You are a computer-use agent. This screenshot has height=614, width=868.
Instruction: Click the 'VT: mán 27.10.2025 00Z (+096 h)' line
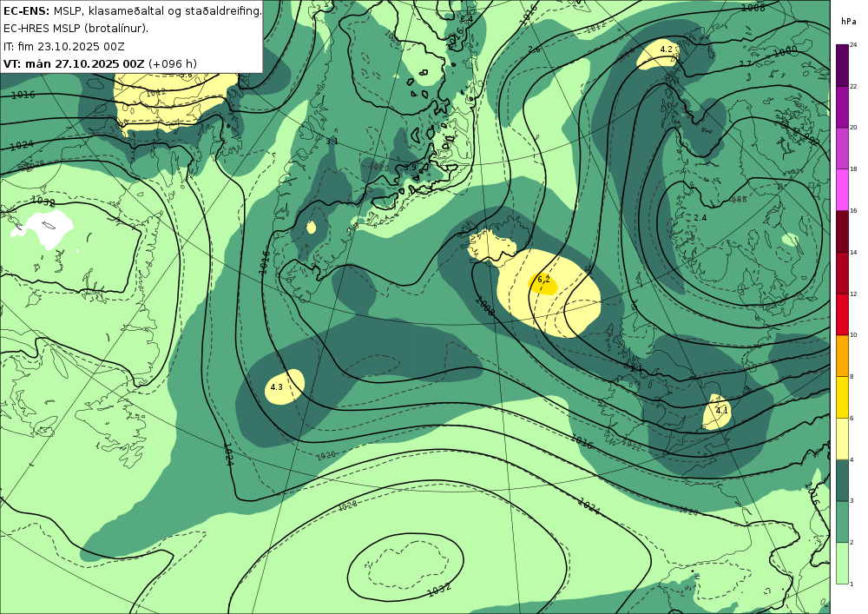click(x=100, y=63)
